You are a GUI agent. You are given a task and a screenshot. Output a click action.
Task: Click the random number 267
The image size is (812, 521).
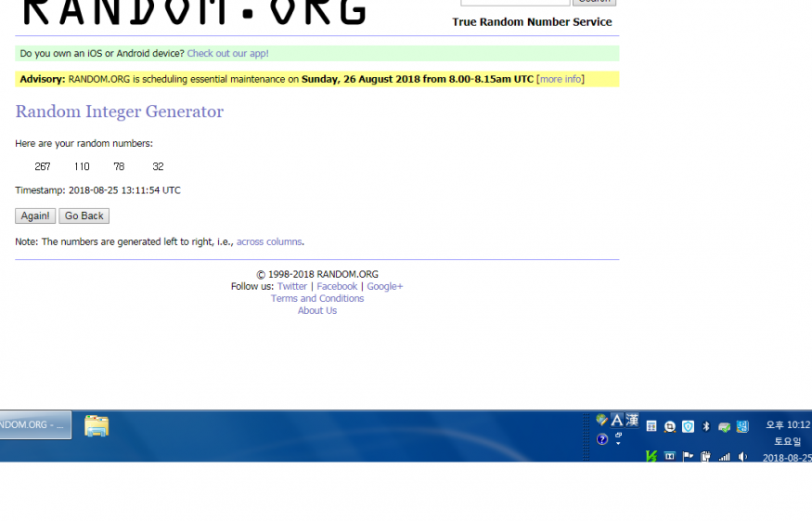(43, 166)
